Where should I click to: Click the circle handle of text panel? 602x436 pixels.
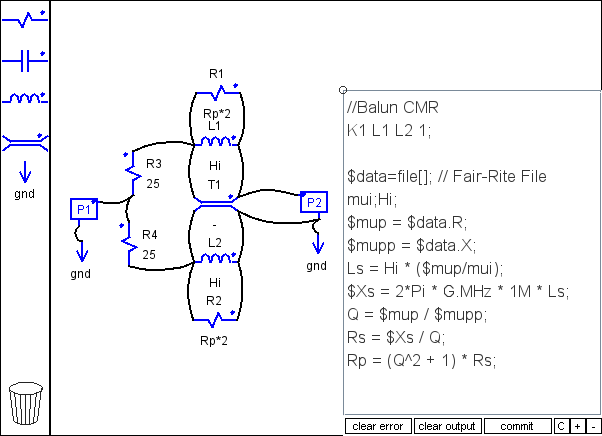(x=343, y=90)
